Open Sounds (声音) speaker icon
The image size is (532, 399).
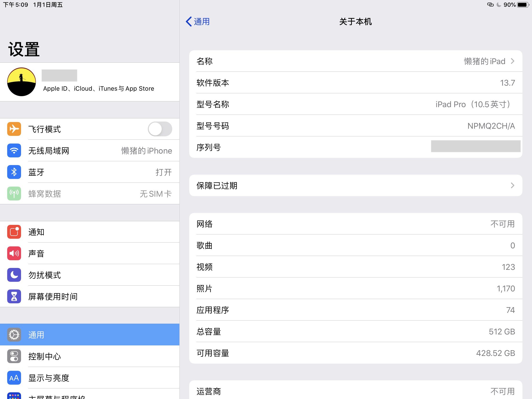tap(14, 253)
